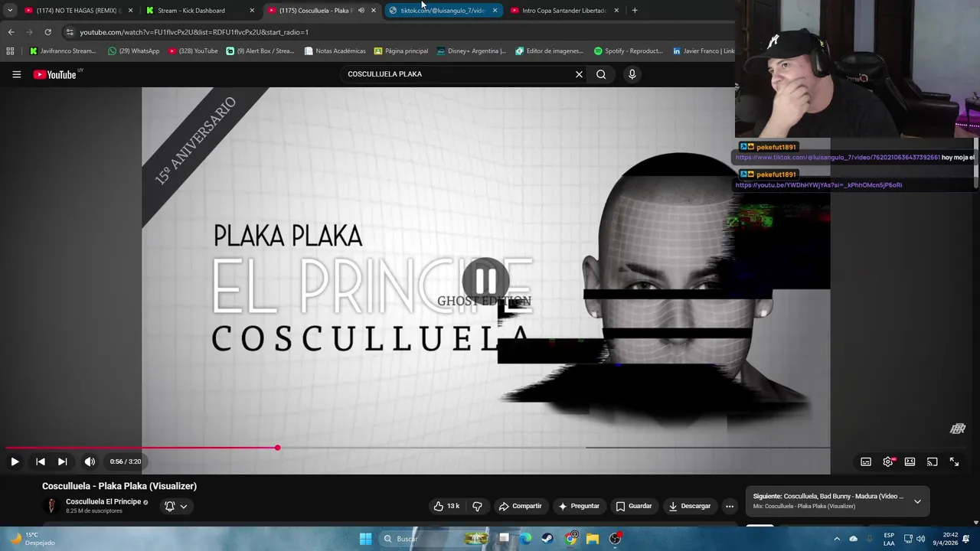Skip back to the previous video
Viewport: 980px width, 551px height.
point(41,461)
